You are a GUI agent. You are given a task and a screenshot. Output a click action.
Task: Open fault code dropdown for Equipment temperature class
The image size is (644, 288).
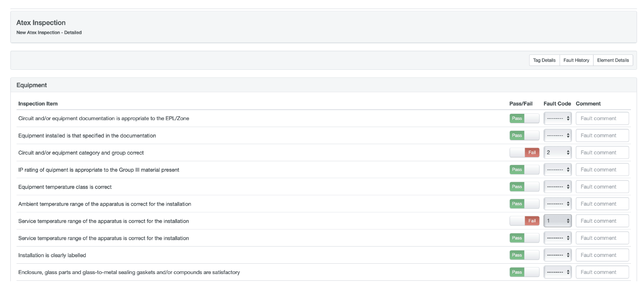click(558, 187)
